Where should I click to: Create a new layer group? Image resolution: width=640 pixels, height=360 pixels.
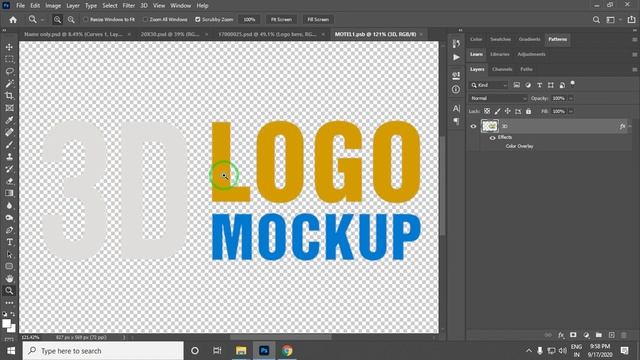(599, 335)
